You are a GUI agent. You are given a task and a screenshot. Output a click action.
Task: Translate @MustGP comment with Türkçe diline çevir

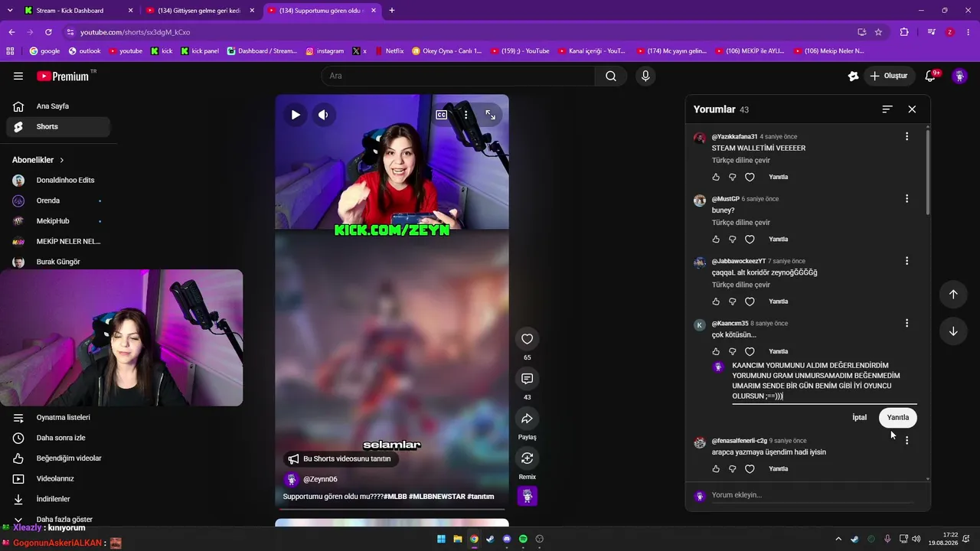(x=741, y=223)
